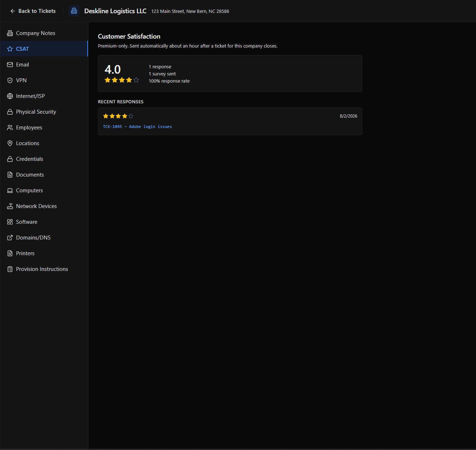The width and height of the screenshot is (476, 450).
Task: Click the Printers sidebar icon
Action: [x=10, y=253]
